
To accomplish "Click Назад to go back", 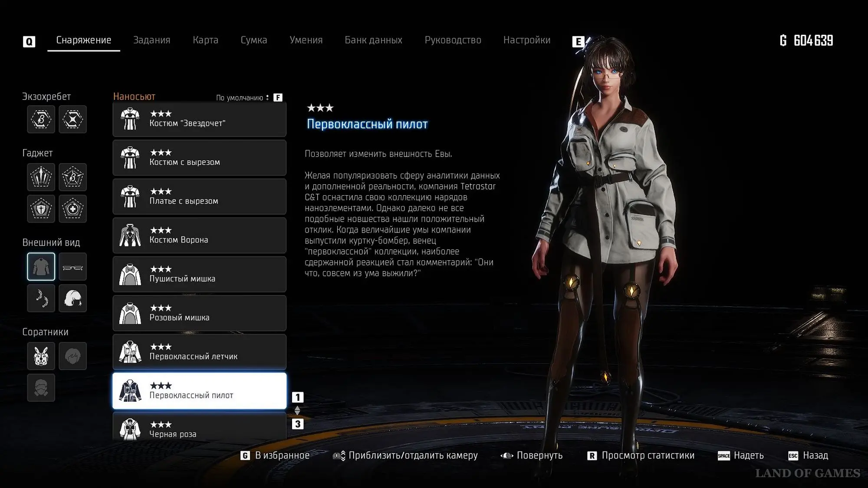I will (815, 455).
